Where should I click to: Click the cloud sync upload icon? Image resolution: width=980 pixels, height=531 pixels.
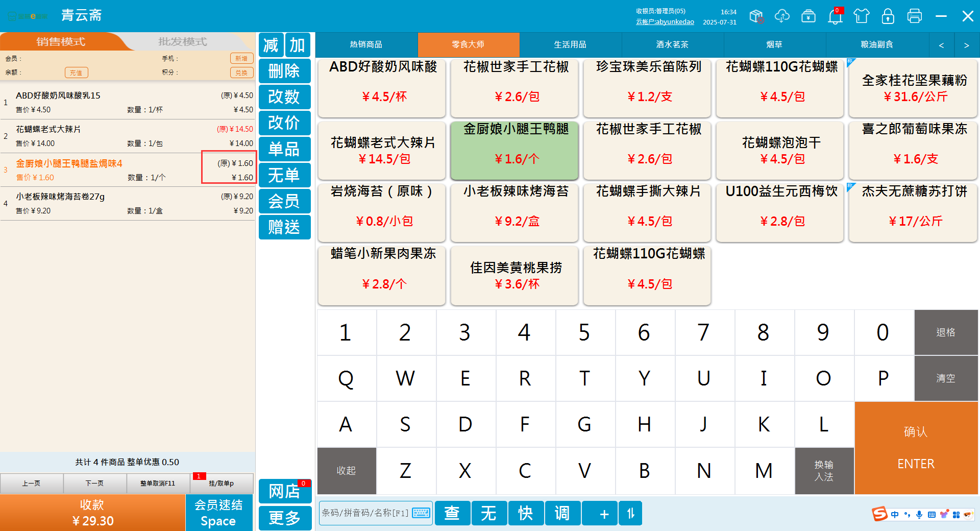[x=781, y=16]
